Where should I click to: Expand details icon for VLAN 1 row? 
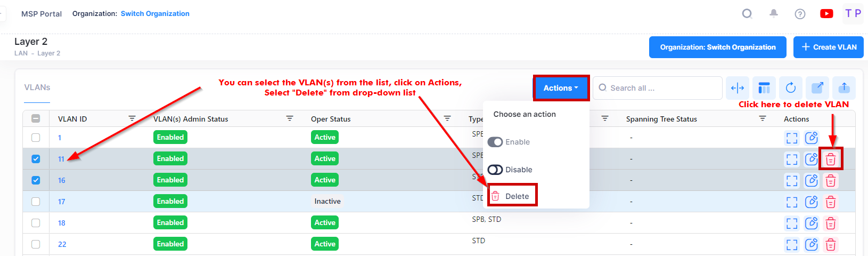coord(792,138)
